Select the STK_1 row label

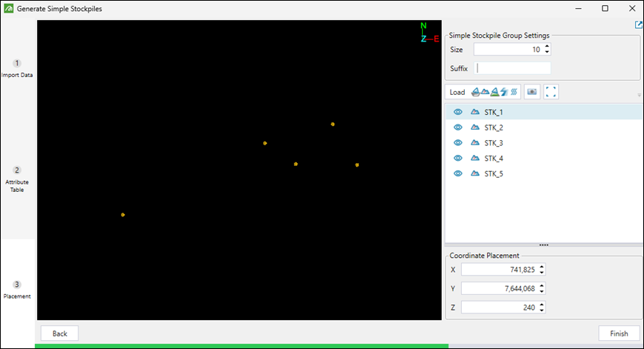[493, 112]
